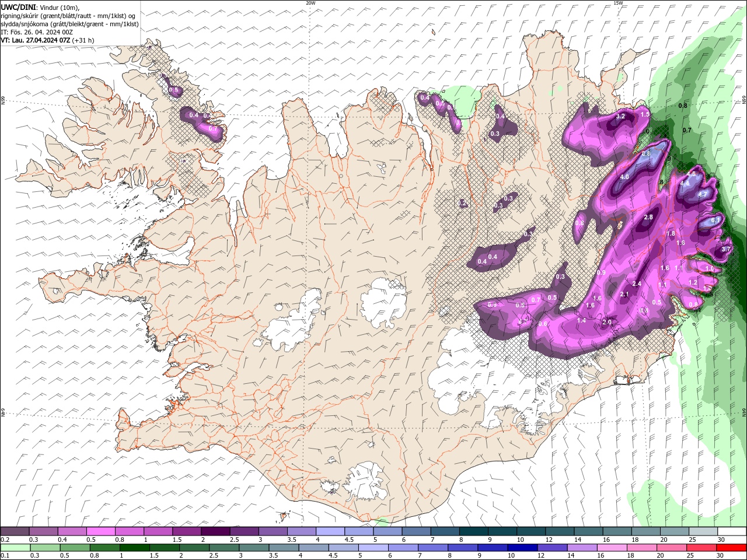Click the 'IT: Fös. 26. 04. 2024 00Z' line
The height and width of the screenshot is (560, 747).
[x=37, y=32]
